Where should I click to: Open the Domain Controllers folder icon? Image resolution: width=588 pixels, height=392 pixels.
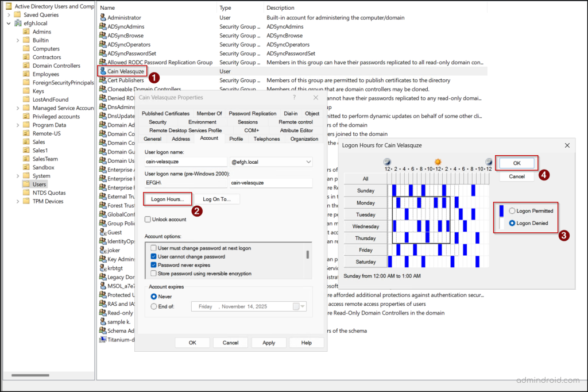point(26,66)
